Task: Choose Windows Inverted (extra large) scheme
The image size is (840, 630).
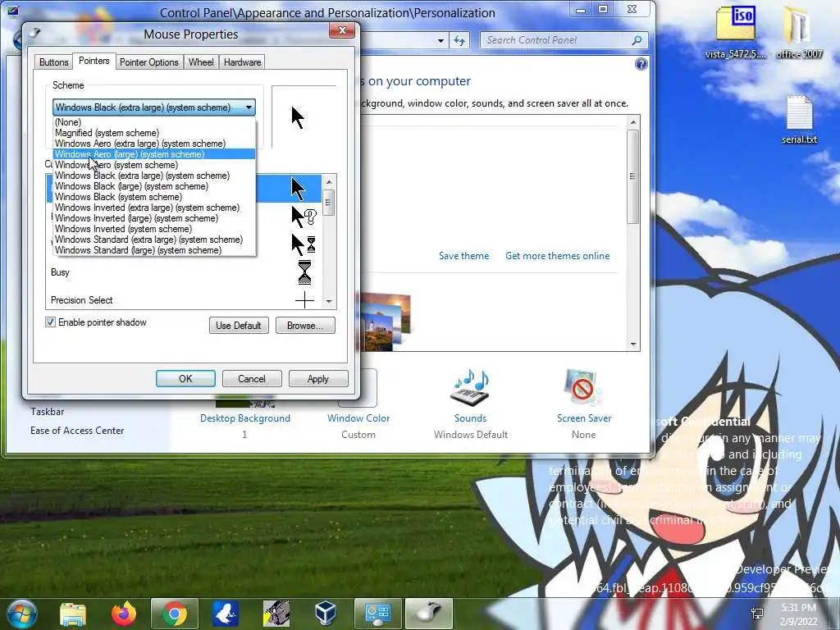Action: [154, 208]
